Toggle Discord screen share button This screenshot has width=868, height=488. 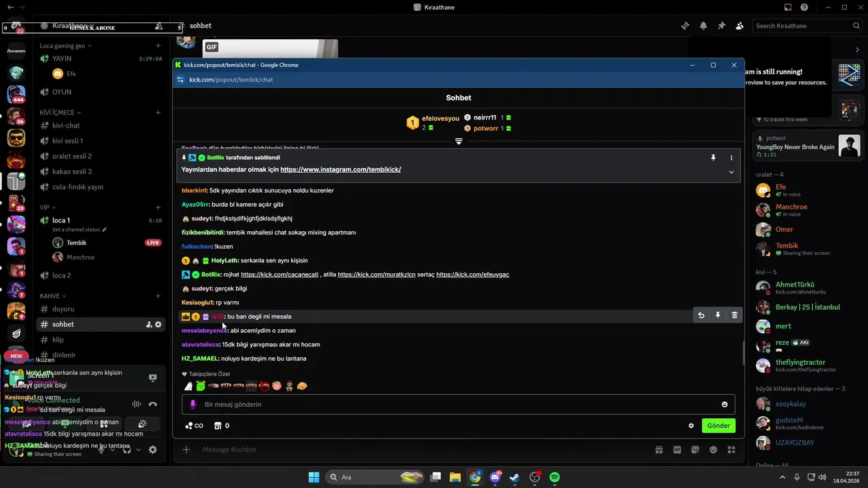click(x=65, y=424)
